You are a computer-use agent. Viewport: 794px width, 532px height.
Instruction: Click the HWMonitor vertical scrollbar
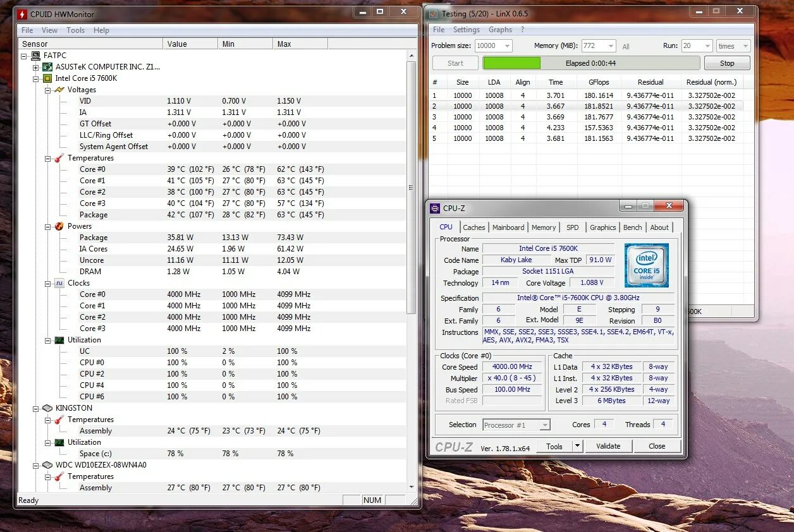(x=411, y=188)
